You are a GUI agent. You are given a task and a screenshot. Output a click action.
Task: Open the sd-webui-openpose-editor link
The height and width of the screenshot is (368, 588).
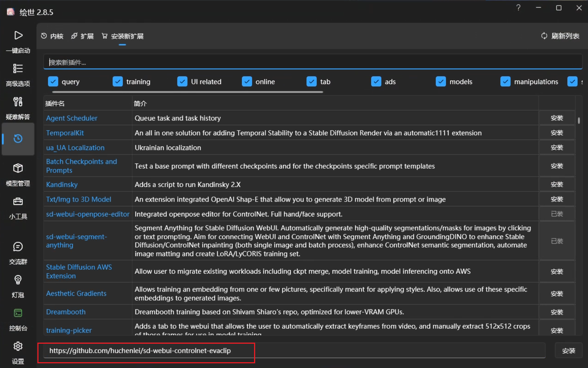click(x=88, y=214)
